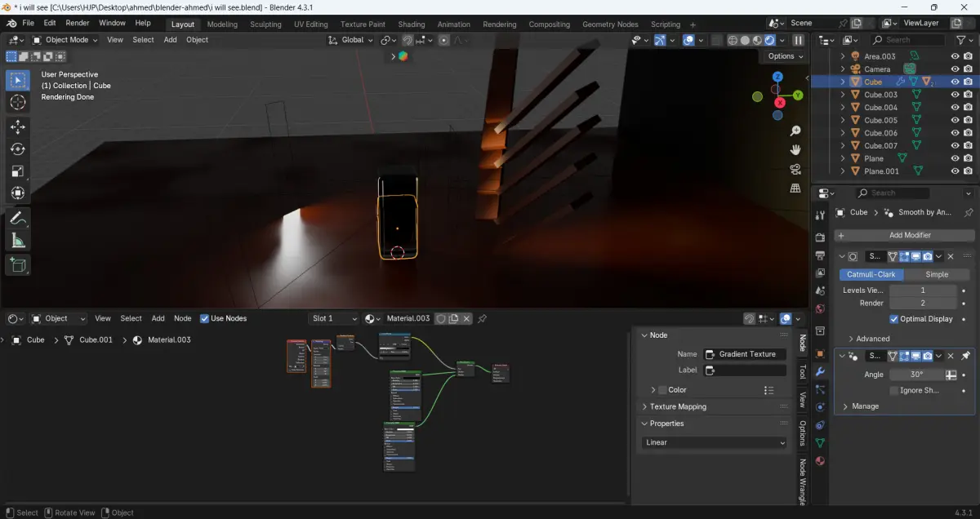Switch to wireframe viewport shading

[733, 40]
